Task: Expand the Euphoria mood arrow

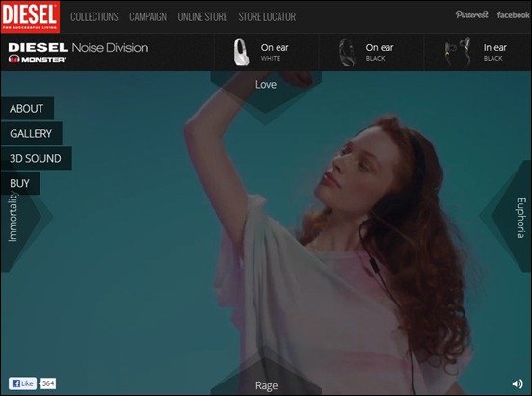Action: coord(509,217)
